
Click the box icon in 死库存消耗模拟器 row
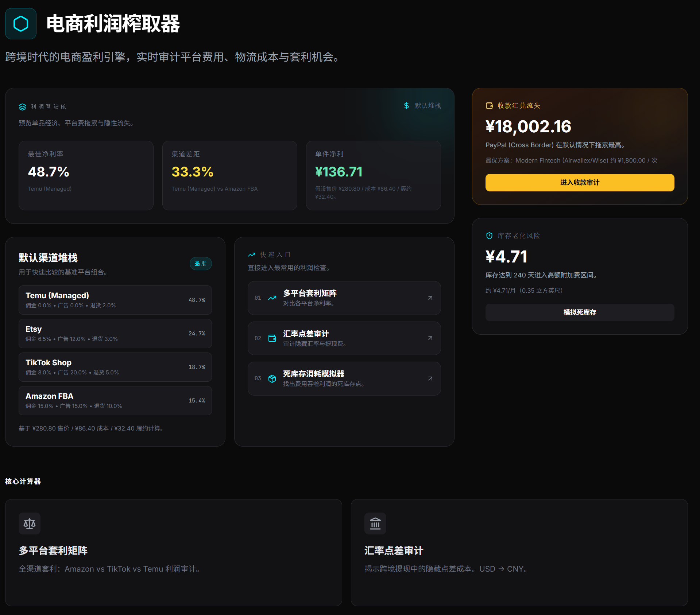pos(272,379)
